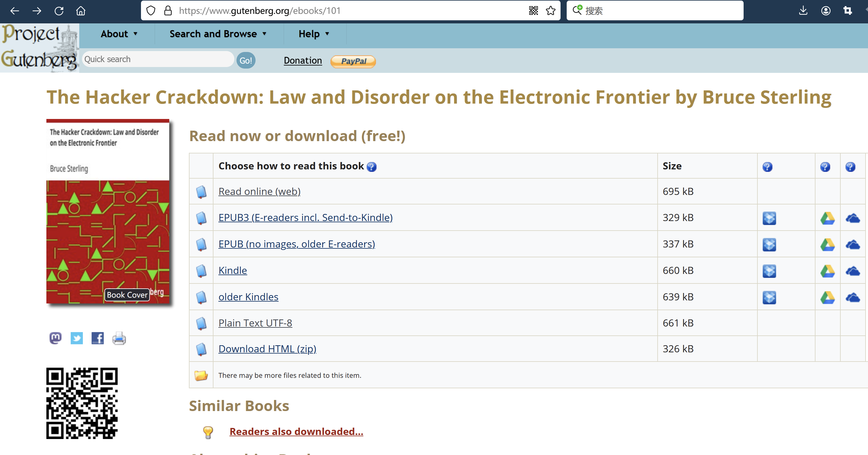Open the book cover image
This screenshot has height=455, width=868.
108,211
